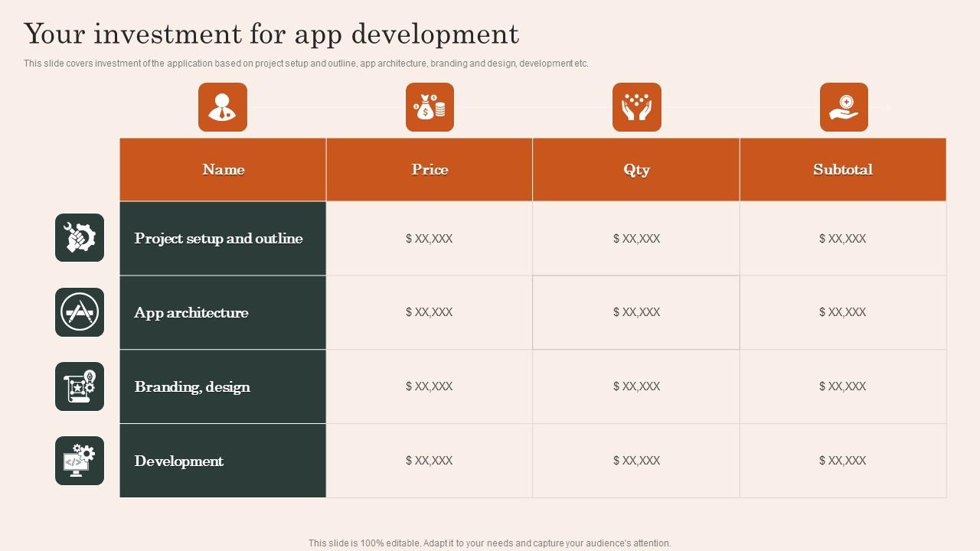Click the Qty cell for Development
This screenshot has width=980, height=551.
click(636, 461)
